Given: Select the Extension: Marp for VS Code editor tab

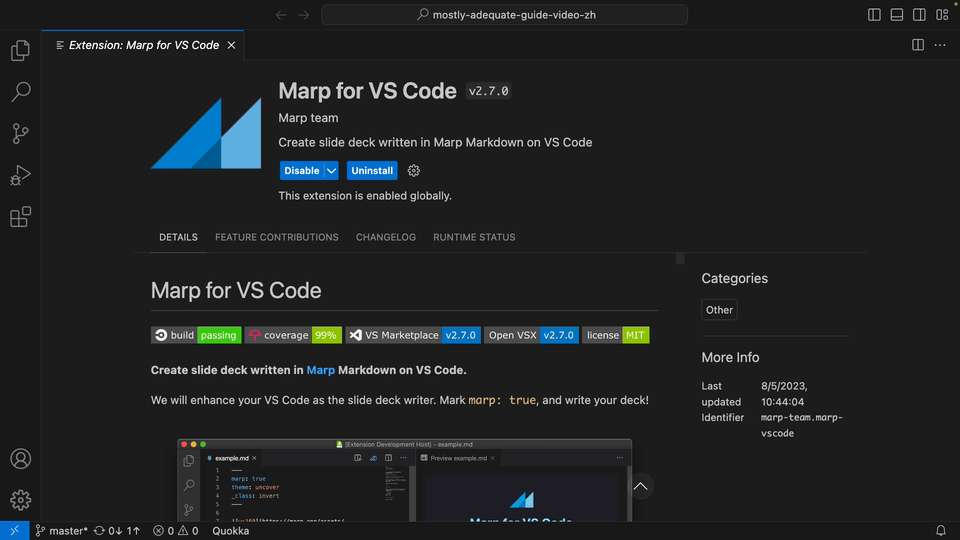Looking at the screenshot, I should tap(143, 45).
